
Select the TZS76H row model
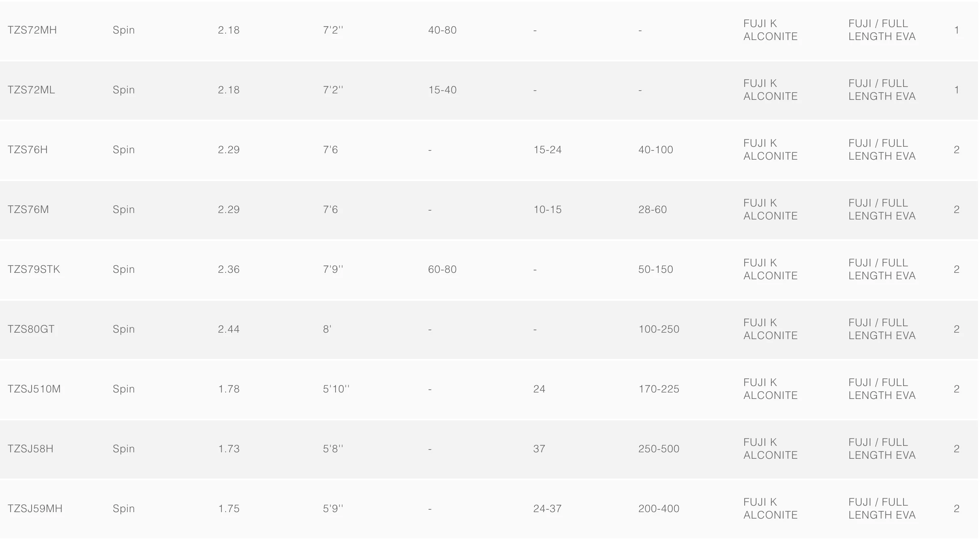point(27,150)
